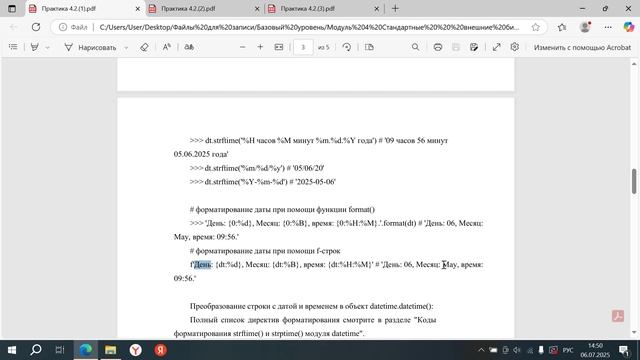Open the Copilot sidebar
Screen dimensions: 640x360
tap(629, 27)
